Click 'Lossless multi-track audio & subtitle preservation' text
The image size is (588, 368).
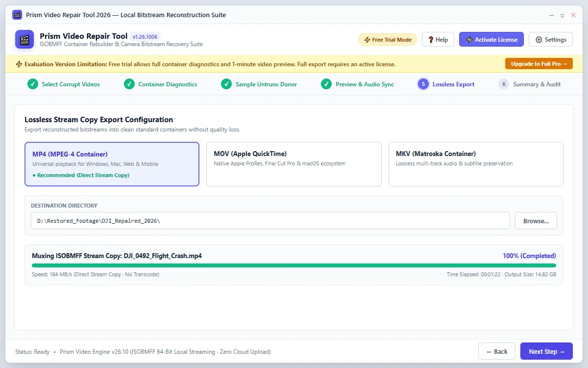[454, 163]
